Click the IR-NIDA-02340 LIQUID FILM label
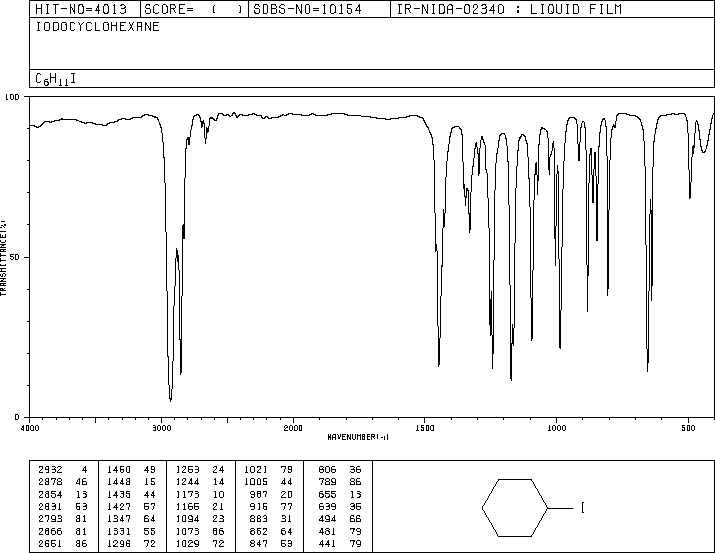This screenshot has height=553, width=715. click(x=509, y=9)
